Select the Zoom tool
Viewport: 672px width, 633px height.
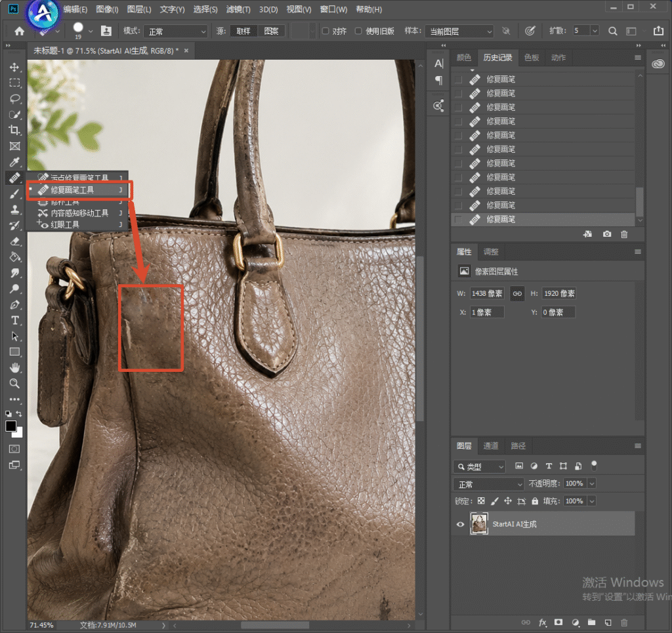click(x=14, y=383)
